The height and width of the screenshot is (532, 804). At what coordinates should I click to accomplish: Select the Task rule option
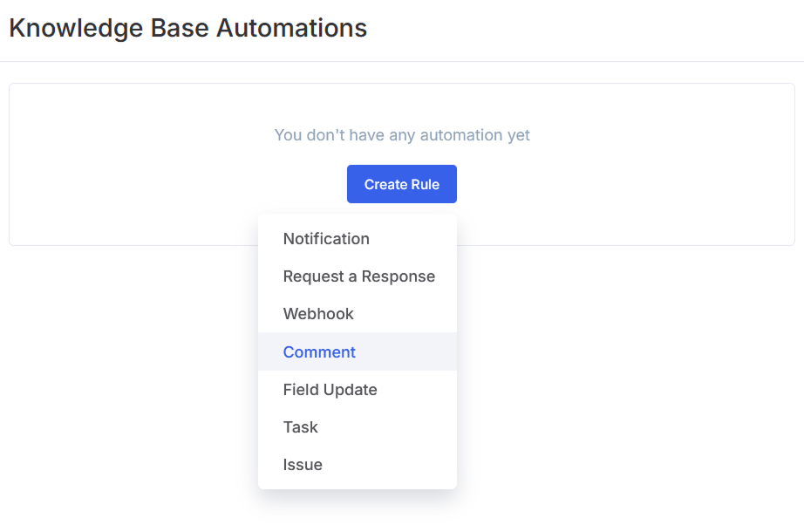(300, 427)
